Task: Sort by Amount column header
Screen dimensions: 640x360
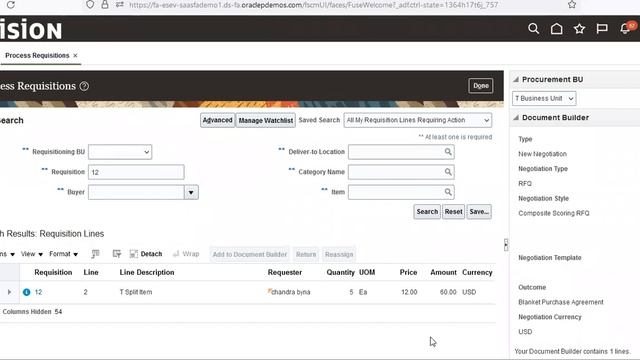Action: tap(443, 272)
